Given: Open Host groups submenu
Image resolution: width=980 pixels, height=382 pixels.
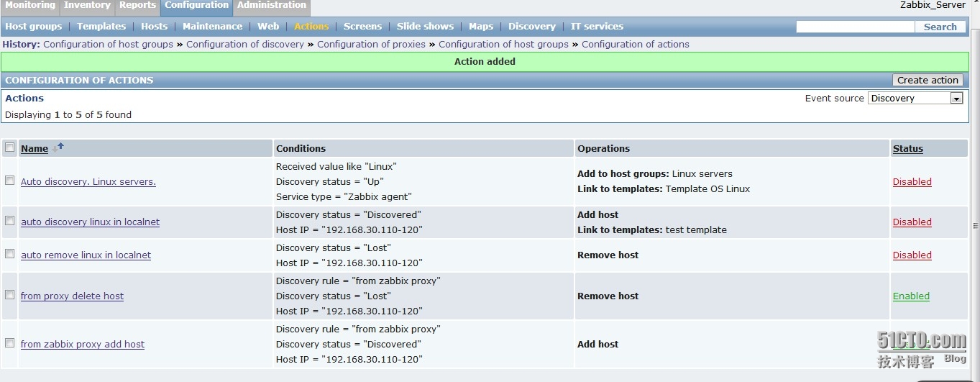Looking at the screenshot, I should coord(34,27).
